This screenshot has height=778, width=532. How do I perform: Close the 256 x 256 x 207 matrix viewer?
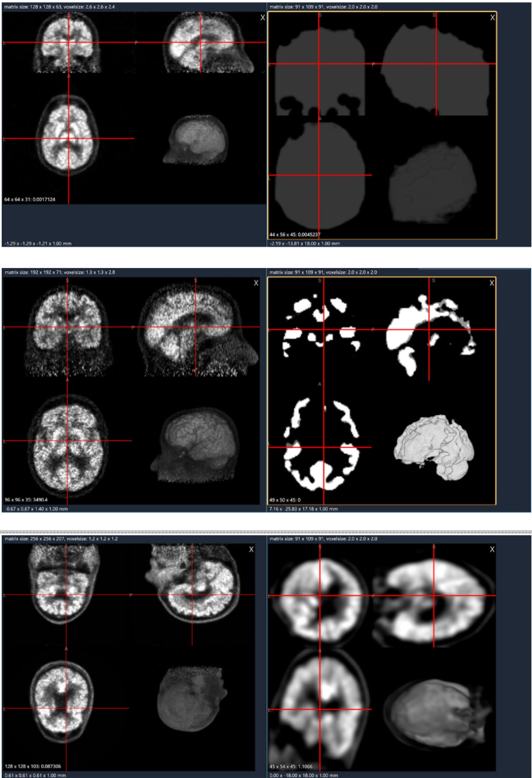click(251, 550)
